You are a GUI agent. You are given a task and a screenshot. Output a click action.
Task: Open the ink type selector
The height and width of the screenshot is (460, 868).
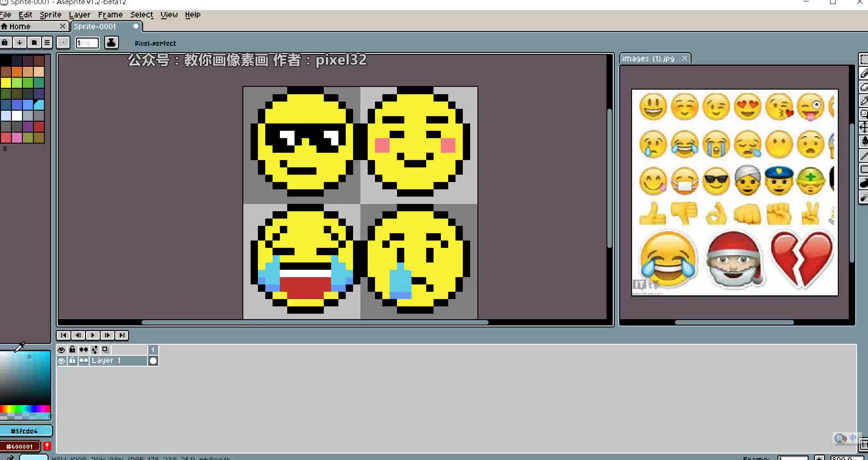(x=111, y=43)
